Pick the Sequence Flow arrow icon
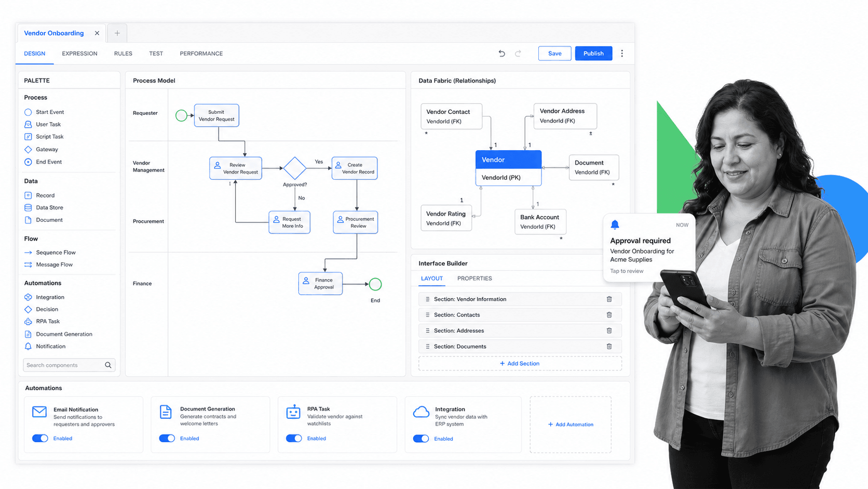Screen dimensions: 868x489 point(28,253)
